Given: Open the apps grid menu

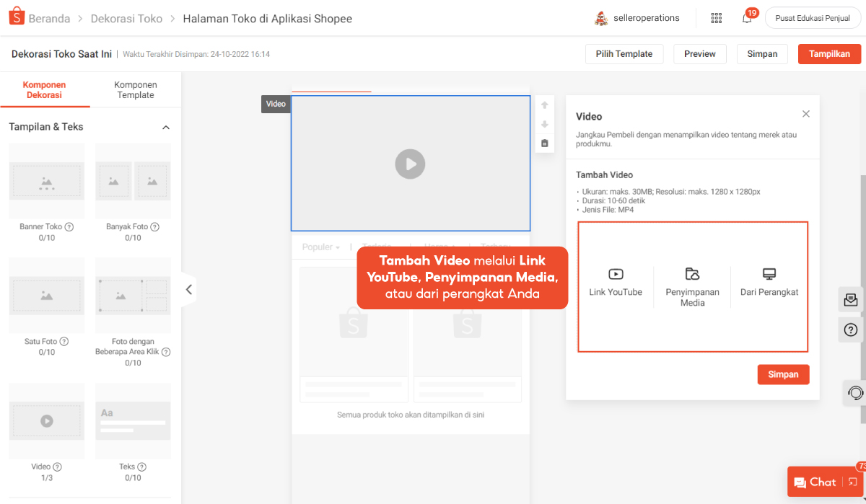Looking at the screenshot, I should coord(716,18).
